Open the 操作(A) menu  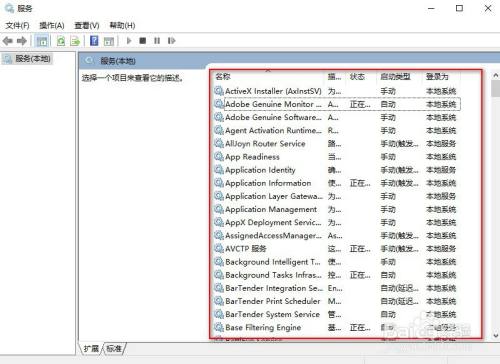click(52, 25)
